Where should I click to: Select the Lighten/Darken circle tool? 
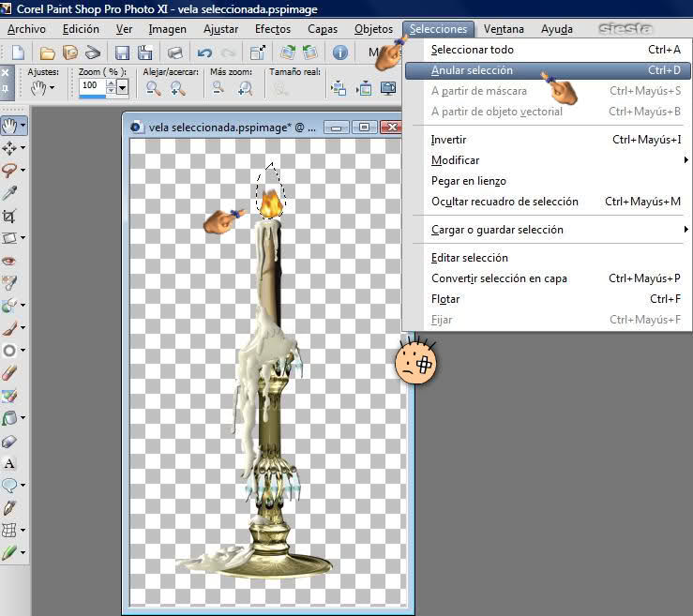coord(9,351)
